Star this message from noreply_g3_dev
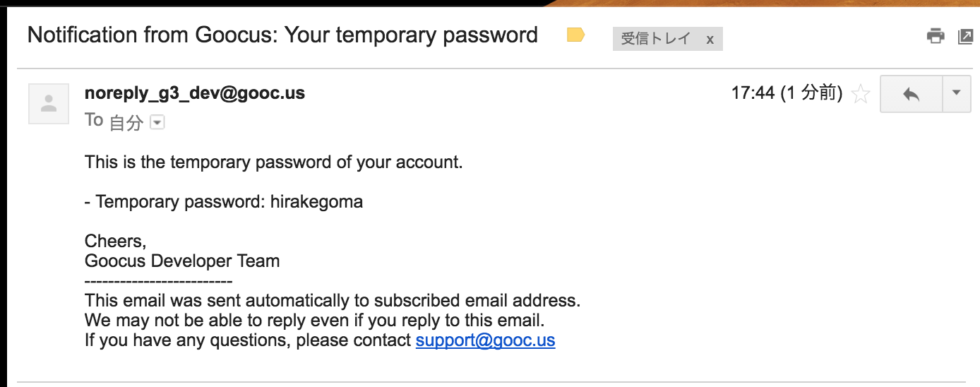The image size is (980, 387). coord(861,94)
